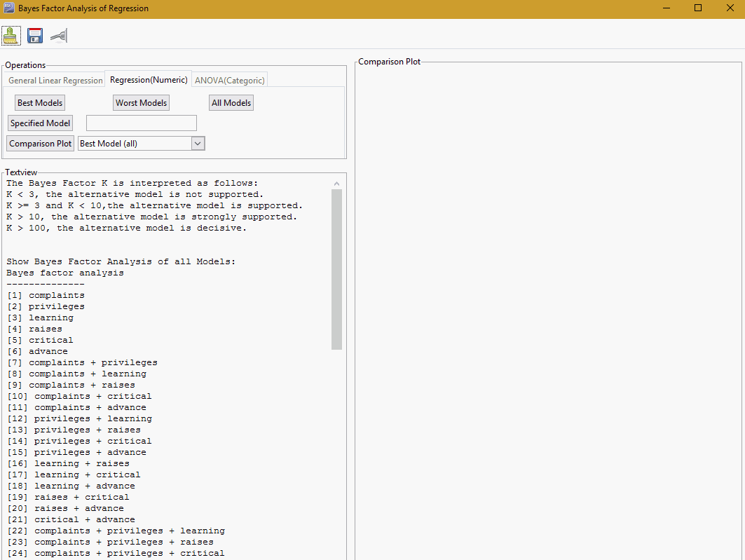Click model line '[6] advance'
Viewport: 745px width, 560px height.
38,351
